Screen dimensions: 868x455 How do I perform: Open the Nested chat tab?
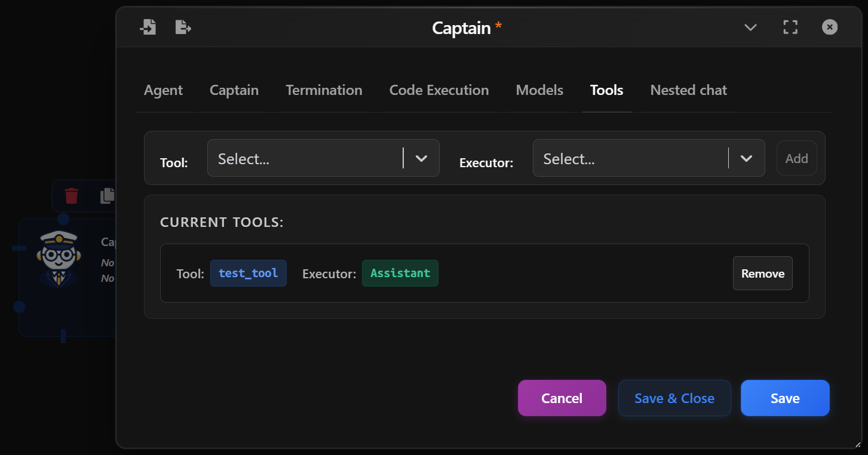[x=688, y=90]
